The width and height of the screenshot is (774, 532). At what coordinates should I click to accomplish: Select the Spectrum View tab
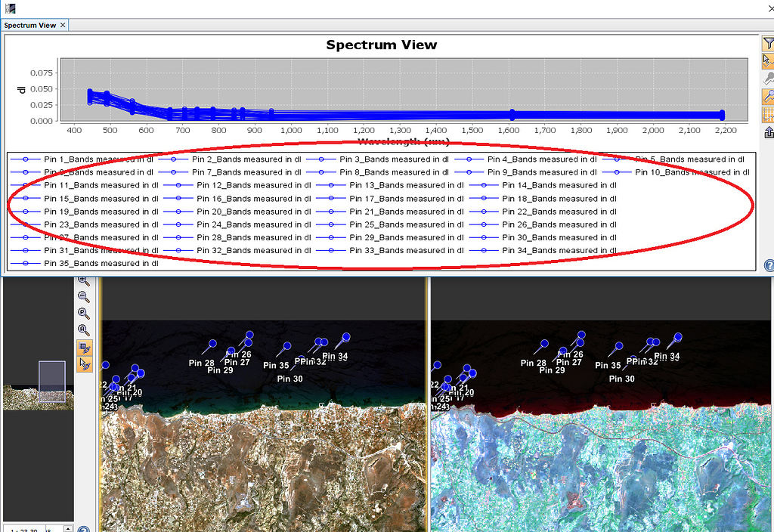click(30, 25)
